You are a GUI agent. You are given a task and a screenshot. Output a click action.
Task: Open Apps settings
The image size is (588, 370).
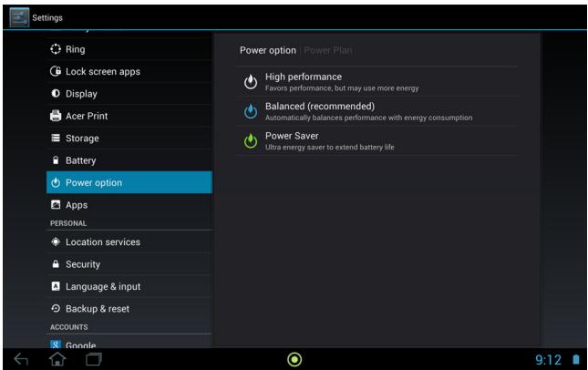click(129, 205)
